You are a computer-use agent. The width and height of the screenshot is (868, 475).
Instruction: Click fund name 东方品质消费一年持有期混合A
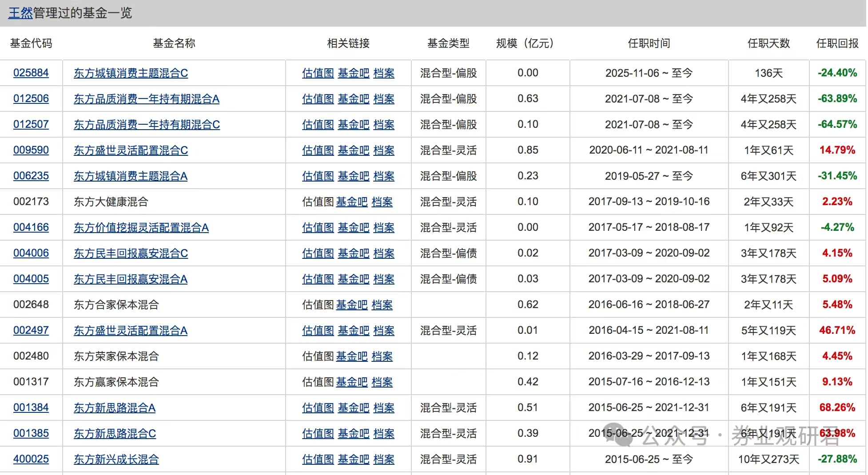pos(146,99)
